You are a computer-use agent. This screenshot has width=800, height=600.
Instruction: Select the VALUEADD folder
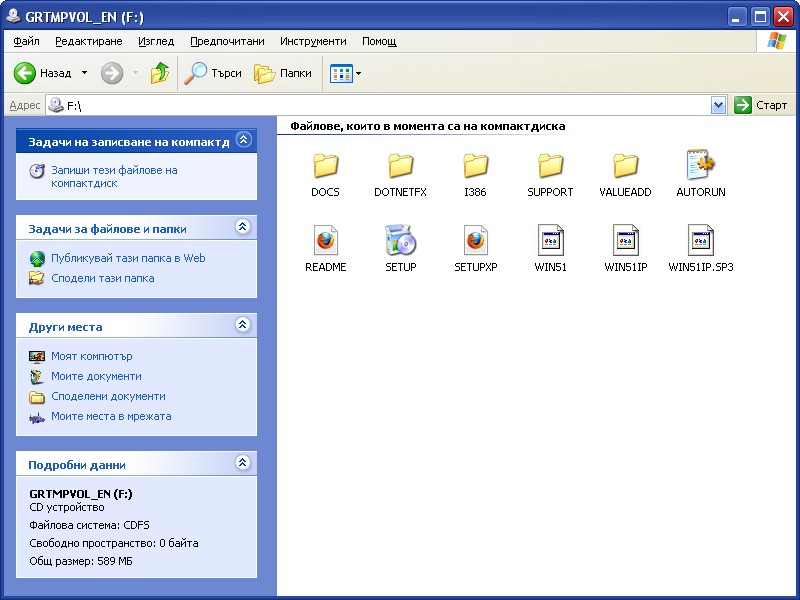[x=626, y=175]
